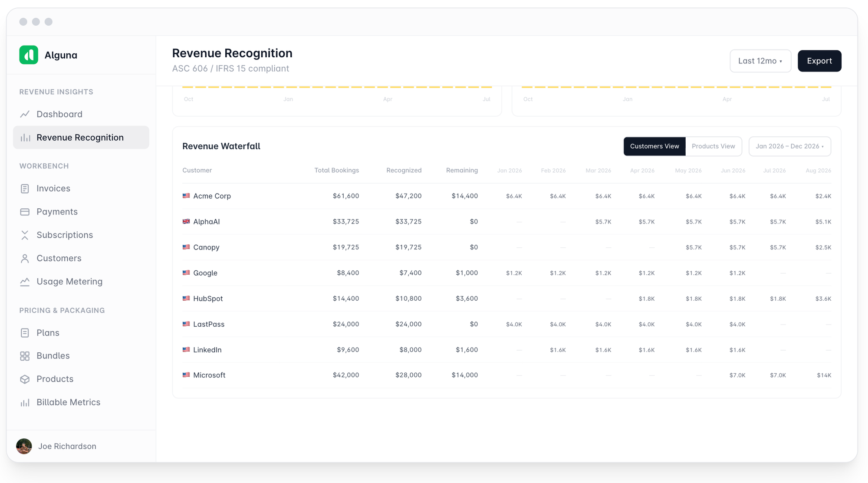Open Usage Metering page
This screenshot has width=868, height=483.
point(81,282)
